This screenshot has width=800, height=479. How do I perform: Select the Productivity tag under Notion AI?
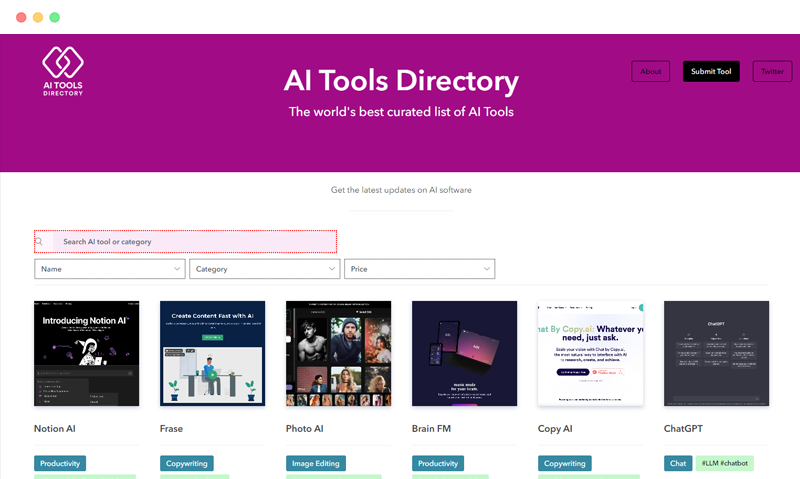[x=60, y=463]
